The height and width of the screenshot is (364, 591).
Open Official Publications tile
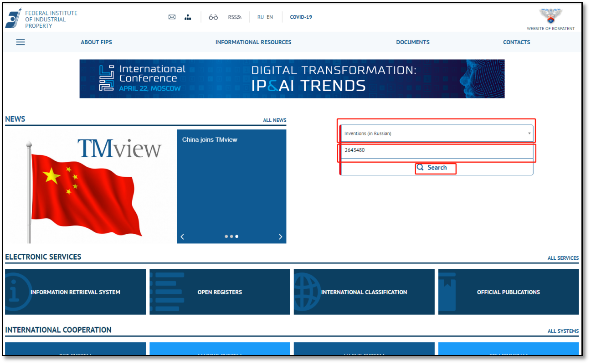(x=509, y=292)
